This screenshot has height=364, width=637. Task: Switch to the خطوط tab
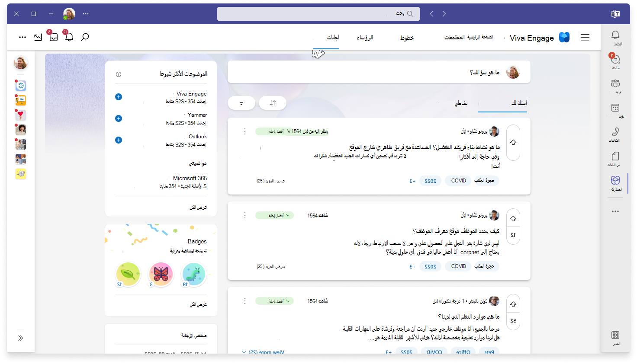point(407,38)
